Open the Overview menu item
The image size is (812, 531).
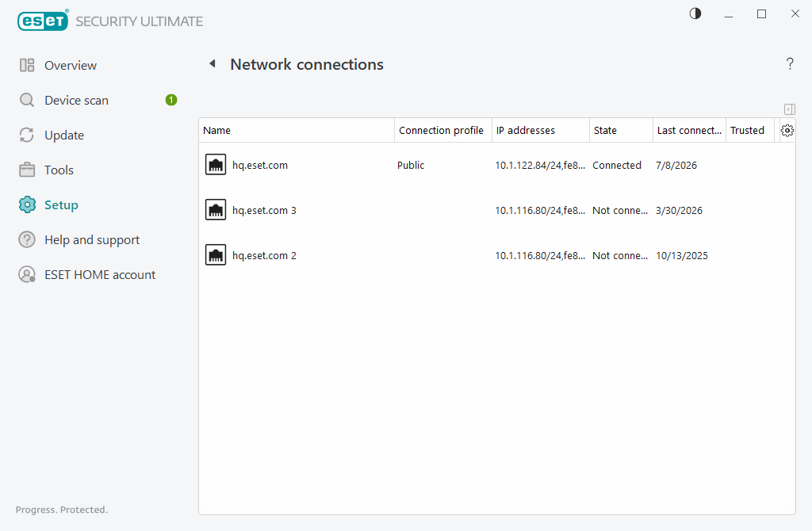(71, 65)
